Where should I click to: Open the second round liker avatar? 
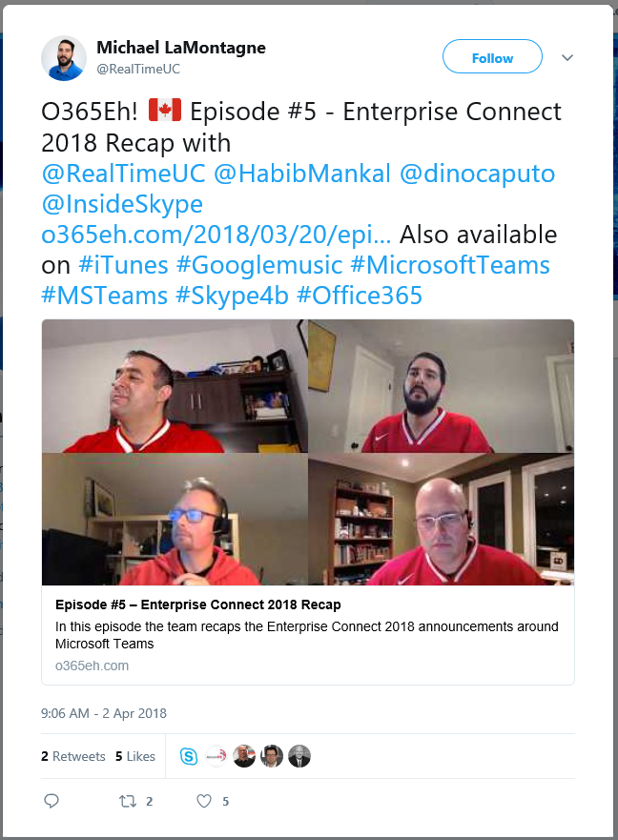point(216,756)
